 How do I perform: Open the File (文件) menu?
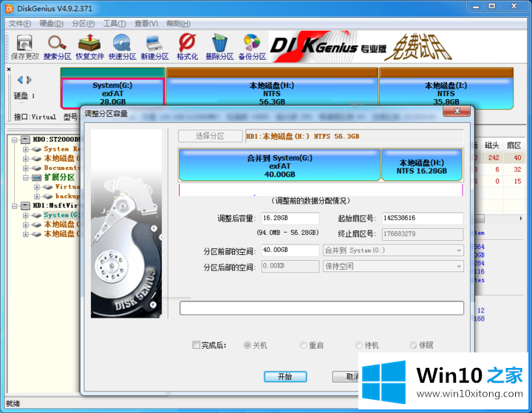20,24
